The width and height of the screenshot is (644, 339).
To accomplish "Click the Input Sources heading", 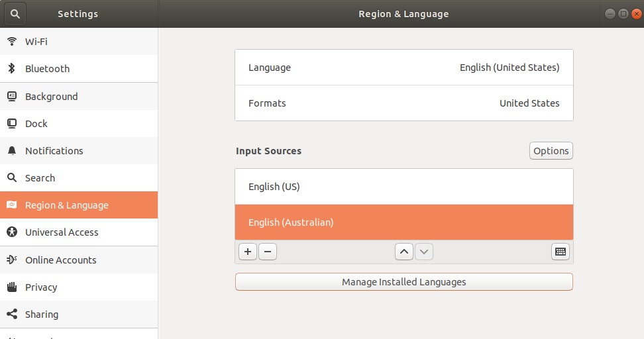I will click(268, 151).
